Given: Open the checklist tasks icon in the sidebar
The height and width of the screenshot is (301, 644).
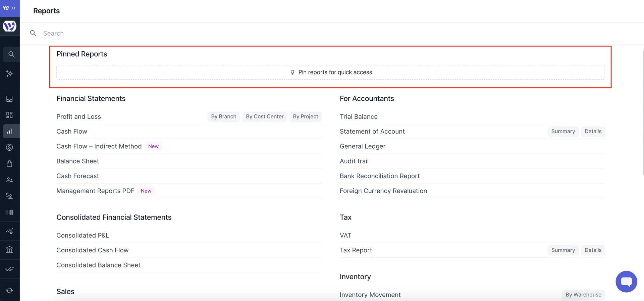Looking at the screenshot, I should tap(9, 269).
